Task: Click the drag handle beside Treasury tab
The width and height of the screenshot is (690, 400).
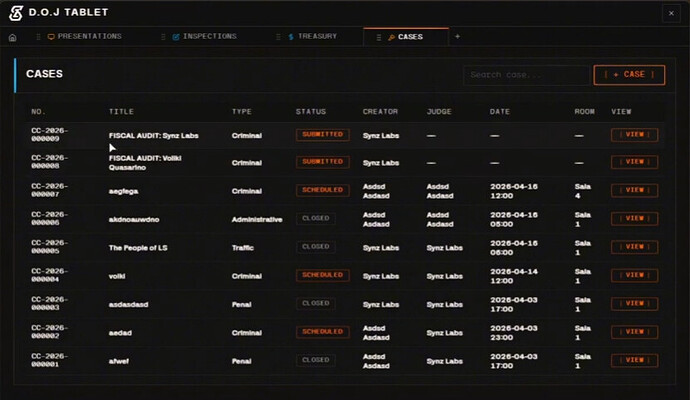Action: coord(278,37)
